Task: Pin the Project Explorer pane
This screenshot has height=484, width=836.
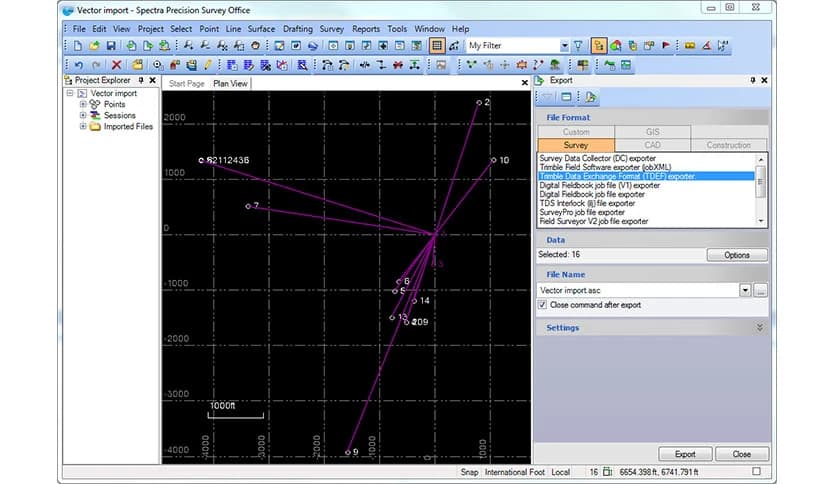Action: click(x=141, y=80)
